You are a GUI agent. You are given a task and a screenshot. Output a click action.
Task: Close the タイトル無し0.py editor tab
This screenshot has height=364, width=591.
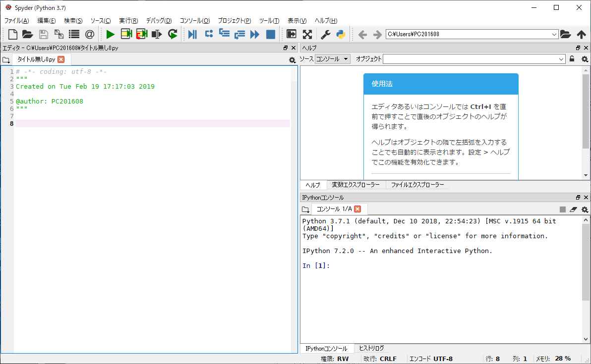61,59
